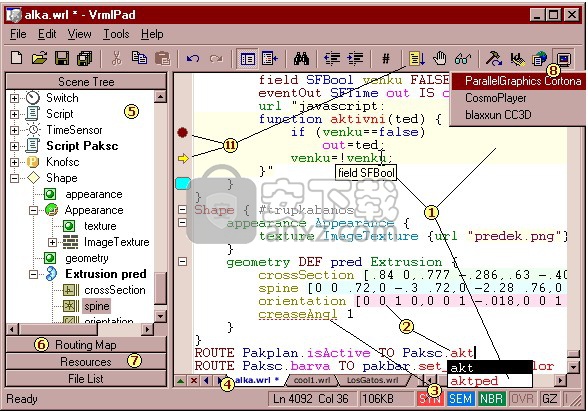The image size is (588, 411).
Task: Expand the Script Paksc node
Action: (x=14, y=146)
